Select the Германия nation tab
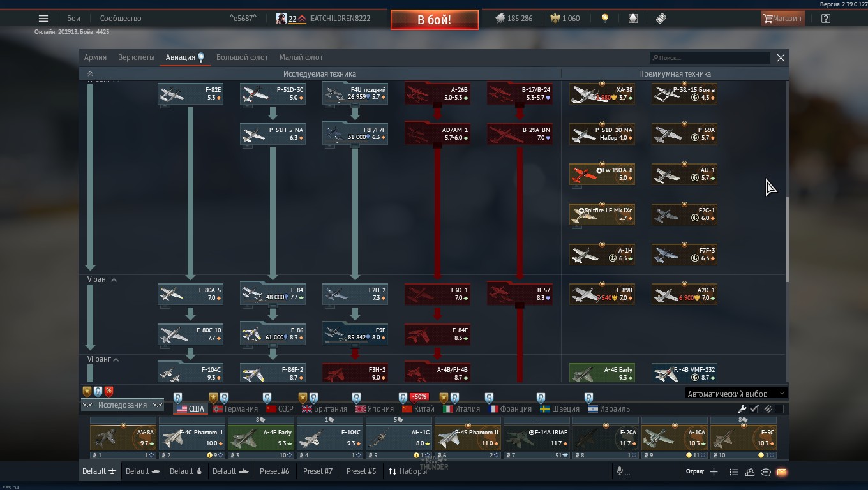The image size is (868, 490). (236, 409)
